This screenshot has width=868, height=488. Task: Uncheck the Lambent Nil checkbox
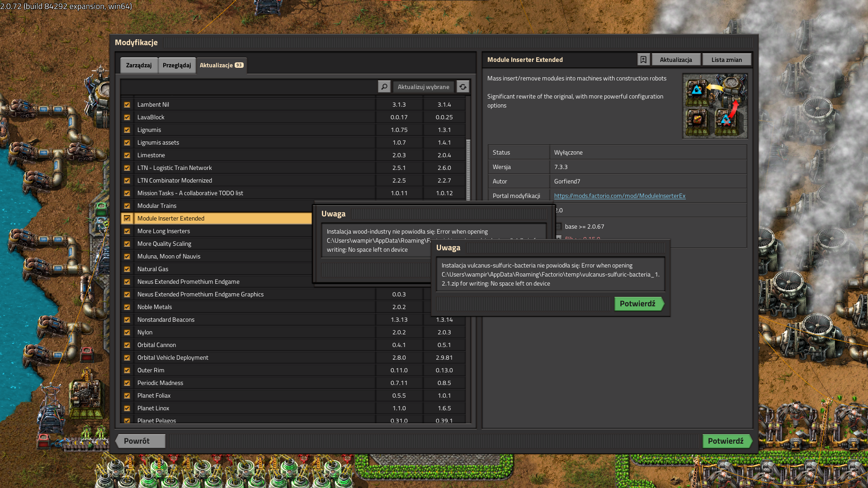[x=127, y=104]
